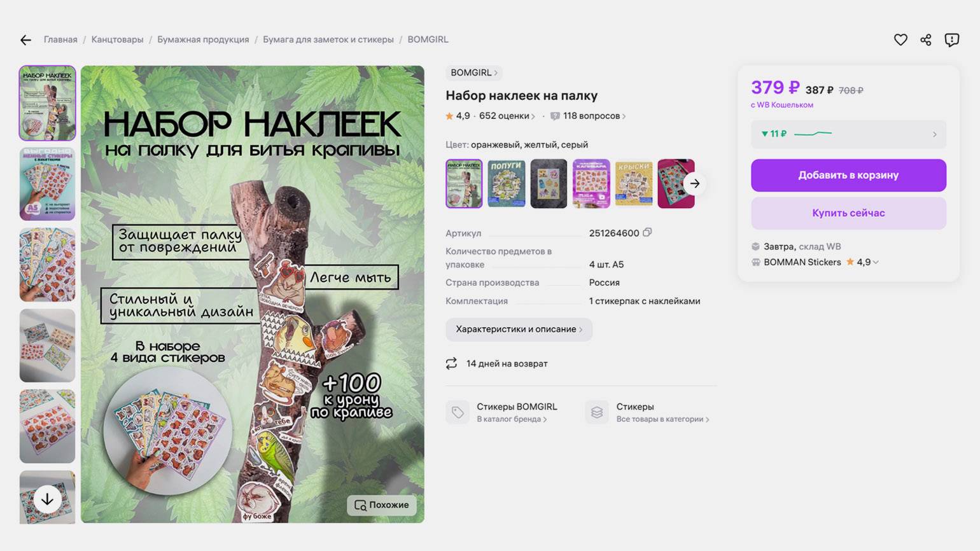Report a problem with the speech bubble icon
The image size is (980, 551).
[x=952, y=39]
